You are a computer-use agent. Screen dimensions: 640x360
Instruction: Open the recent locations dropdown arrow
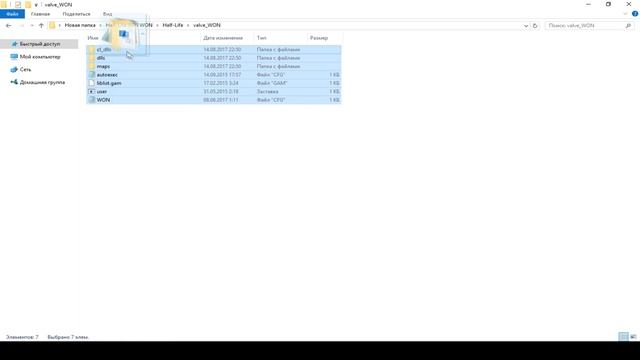click(32, 25)
